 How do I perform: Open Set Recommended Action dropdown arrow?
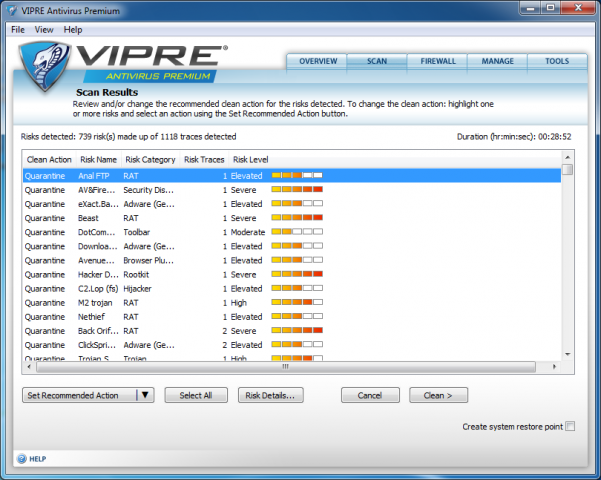click(x=145, y=395)
